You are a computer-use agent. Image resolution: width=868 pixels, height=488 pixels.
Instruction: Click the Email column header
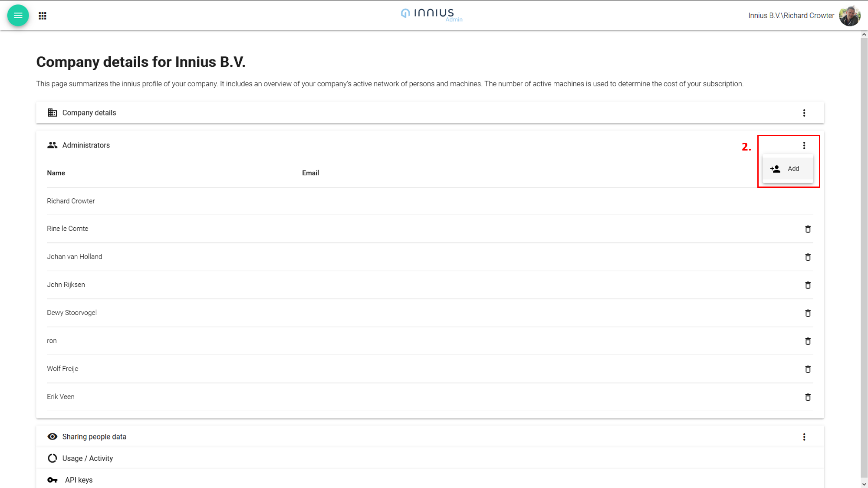coord(310,173)
